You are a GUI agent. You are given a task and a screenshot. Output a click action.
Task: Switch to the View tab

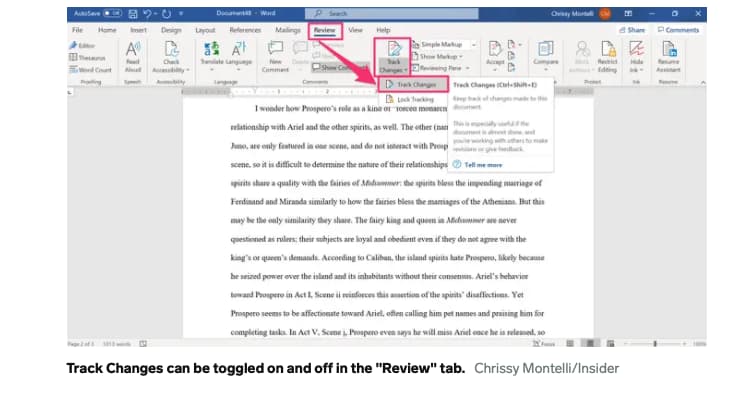point(355,29)
